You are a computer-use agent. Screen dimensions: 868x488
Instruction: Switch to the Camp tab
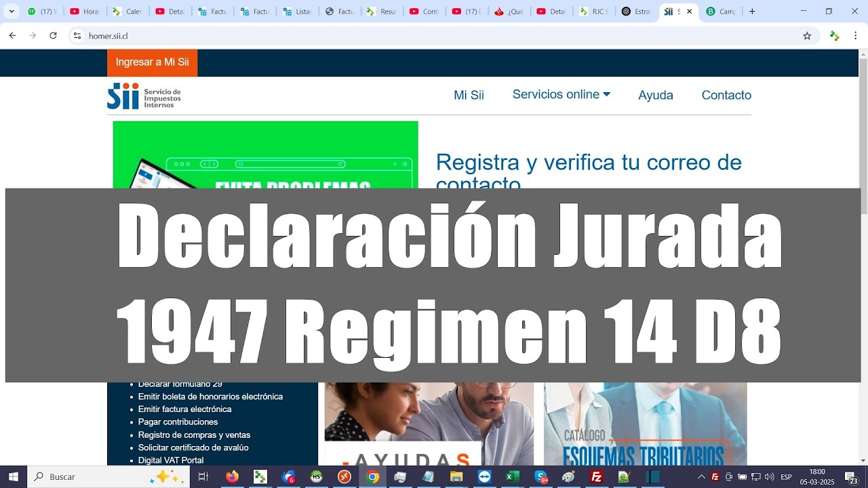click(x=721, y=12)
